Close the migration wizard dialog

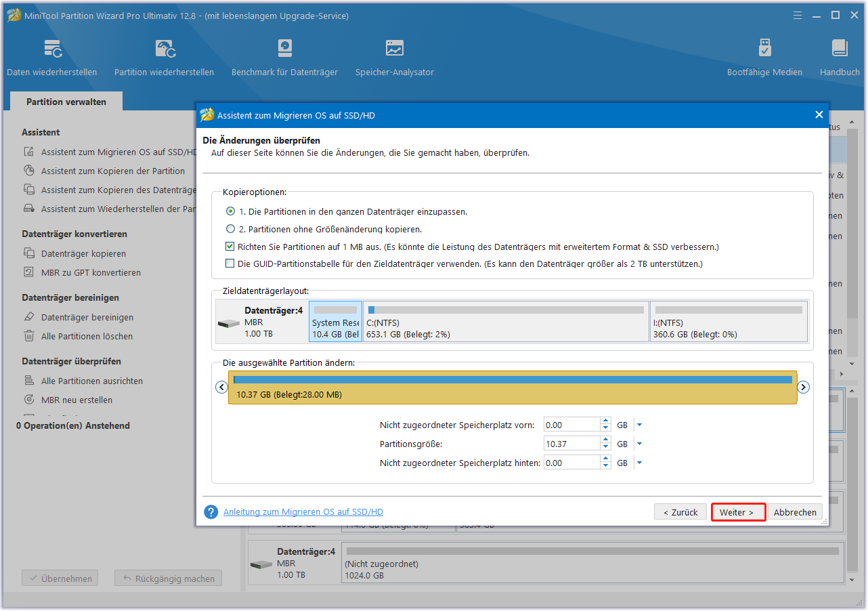(819, 115)
